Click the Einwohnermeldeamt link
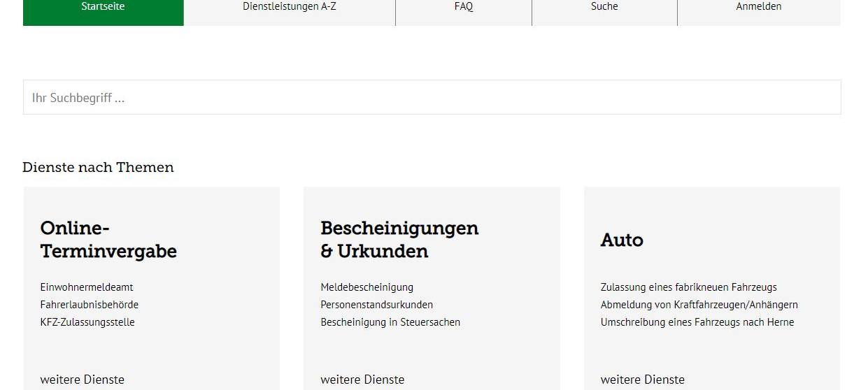Screen dimensions: 868x390 [x=87, y=287]
